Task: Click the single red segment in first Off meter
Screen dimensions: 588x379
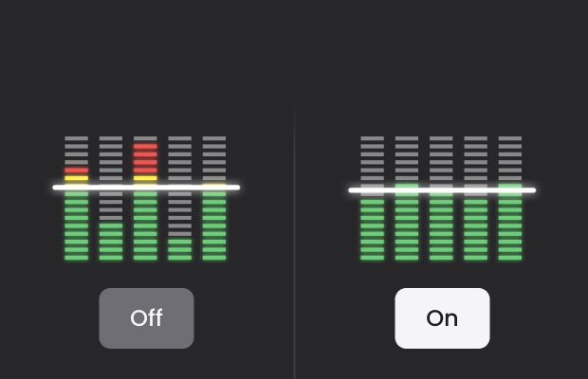Action: click(77, 170)
